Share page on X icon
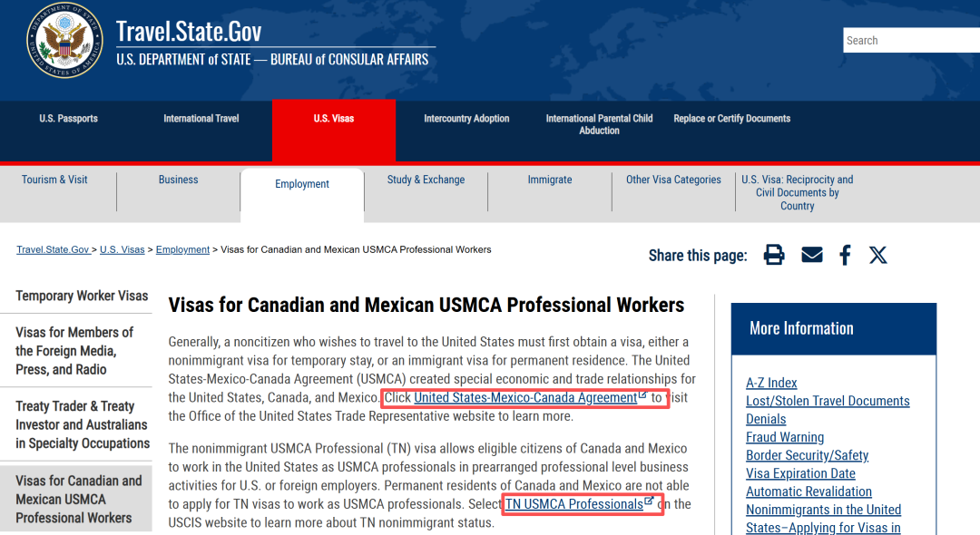Viewport: 980px width, 535px height. click(877, 255)
